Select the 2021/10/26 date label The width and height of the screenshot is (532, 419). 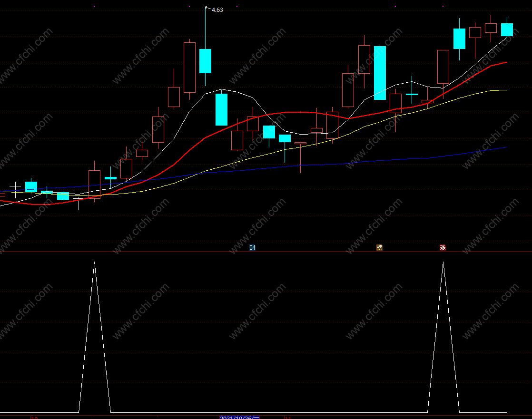239,417
